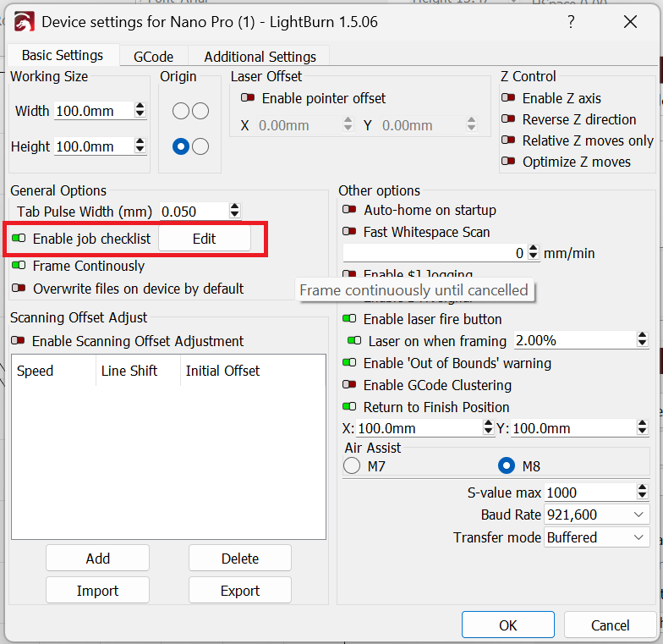Enable Auto-home on startup
Image resolution: width=663 pixels, height=644 pixels.
[x=349, y=210]
